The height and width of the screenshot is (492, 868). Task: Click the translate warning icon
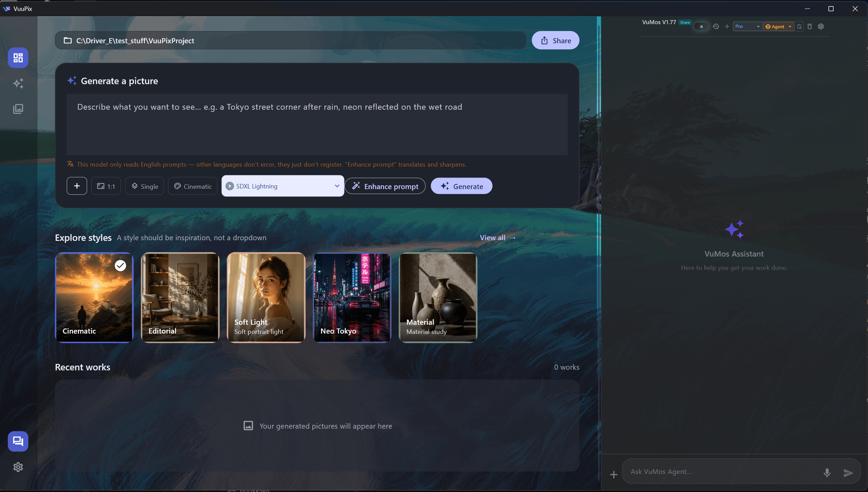(x=70, y=164)
